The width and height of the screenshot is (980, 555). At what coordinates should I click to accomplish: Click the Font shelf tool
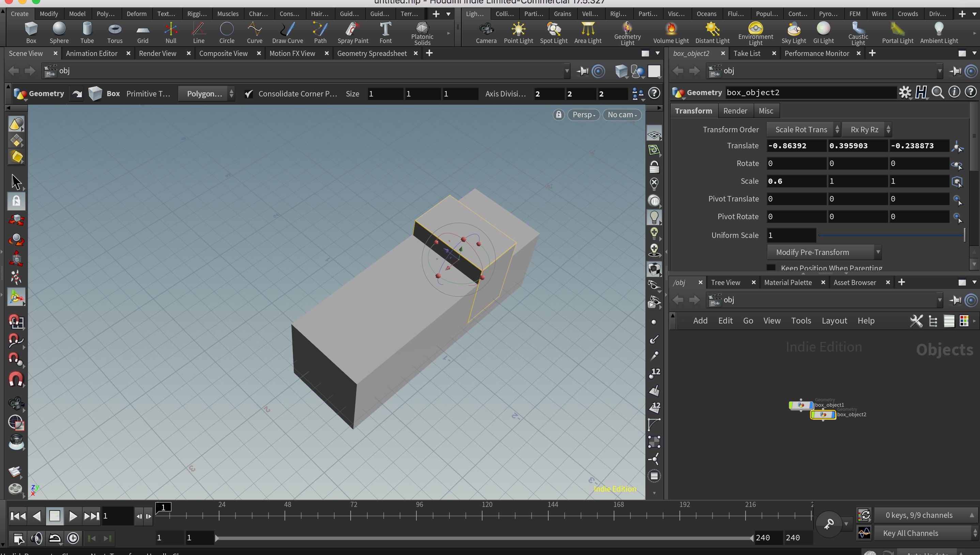pos(385,32)
